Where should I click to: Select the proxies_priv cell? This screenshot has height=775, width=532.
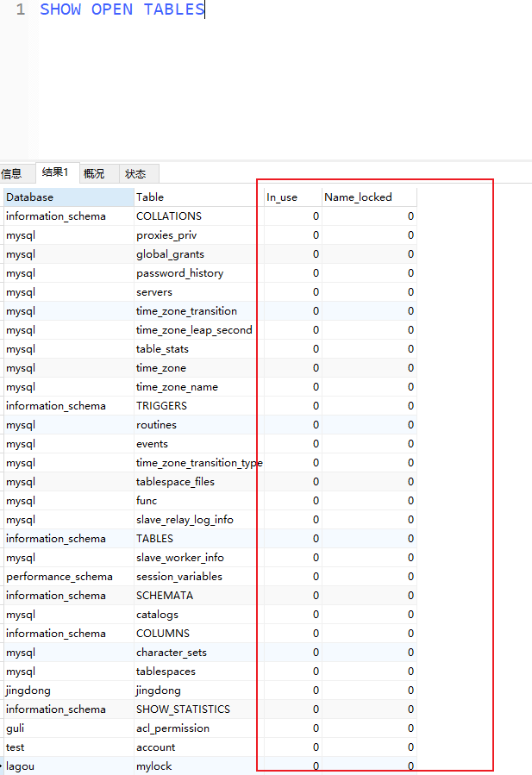point(199,235)
